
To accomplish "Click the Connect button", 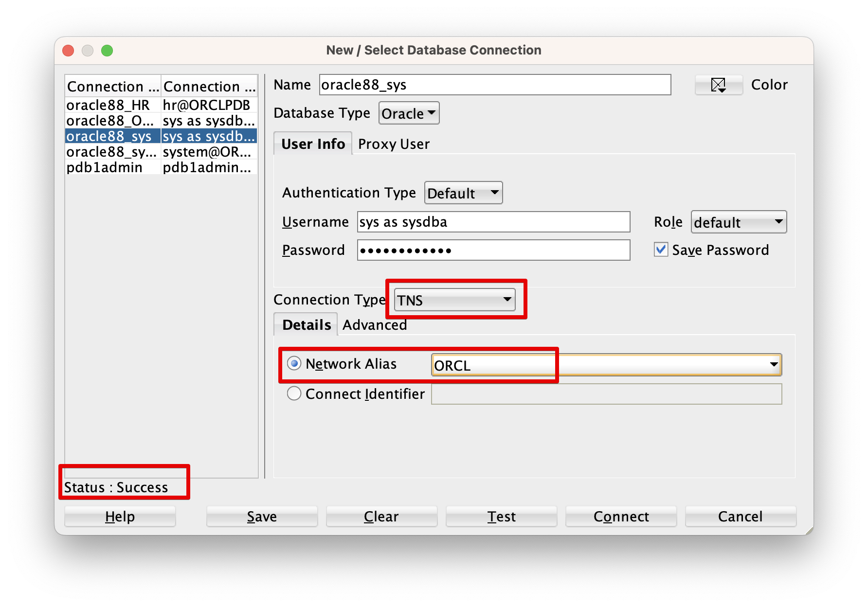I will (x=621, y=517).
